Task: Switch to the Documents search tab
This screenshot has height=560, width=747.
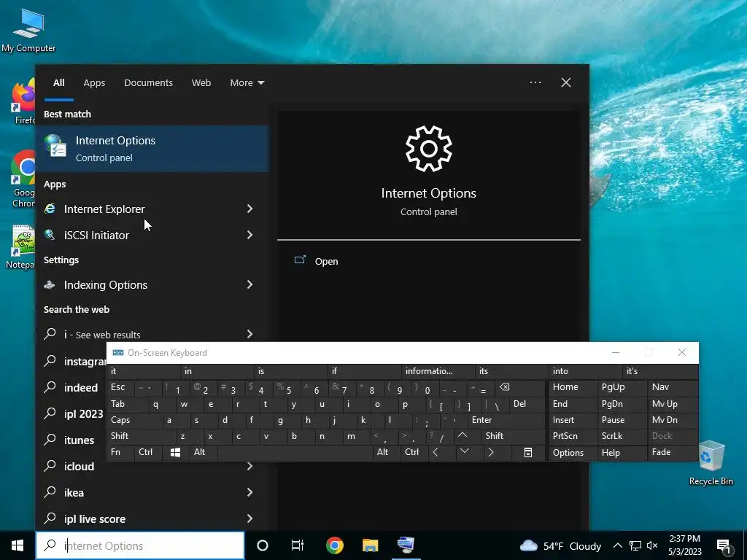Action: point(148,82)
